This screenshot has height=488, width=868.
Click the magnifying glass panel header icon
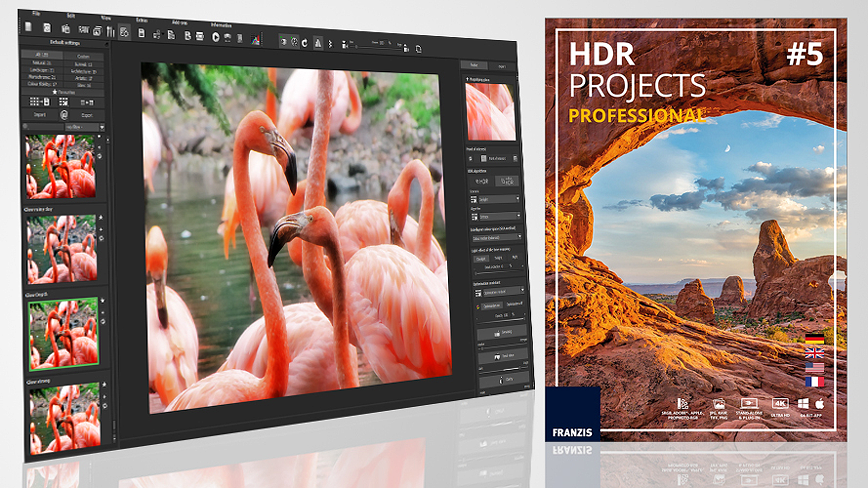[468, 79]
